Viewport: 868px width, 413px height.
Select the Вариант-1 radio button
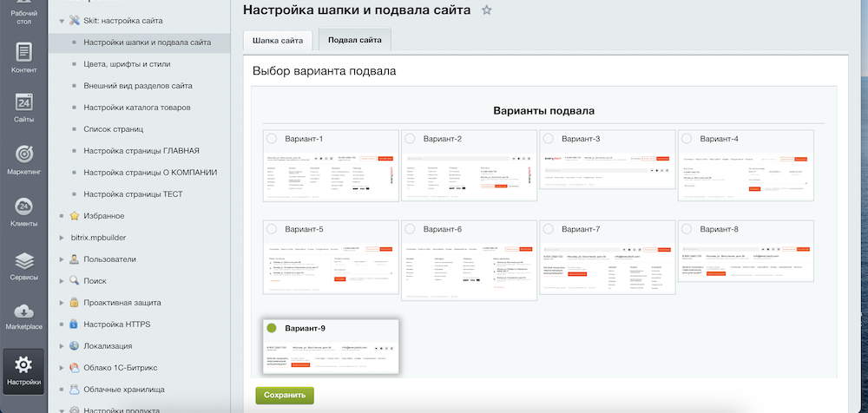272,139
